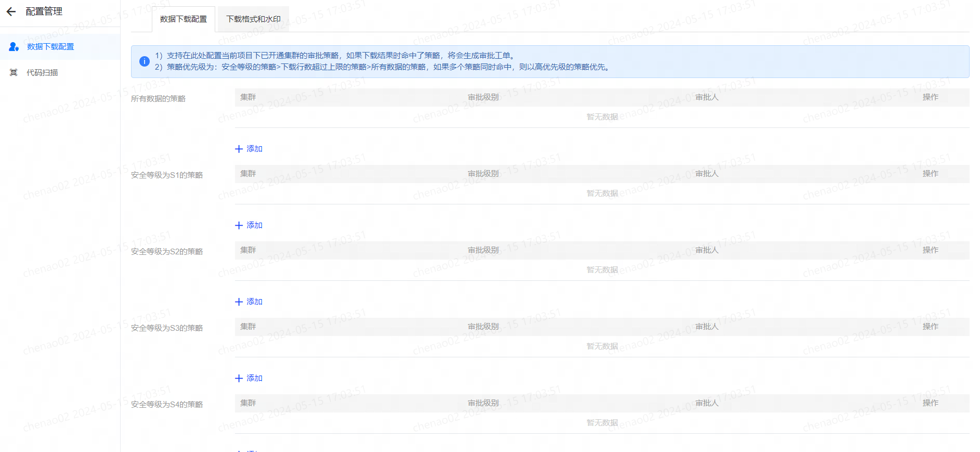The height and width of the screenshot is (452, 980).
Task: Switch to the 下载格式和水印 tab
Action: tap(253, 19)
